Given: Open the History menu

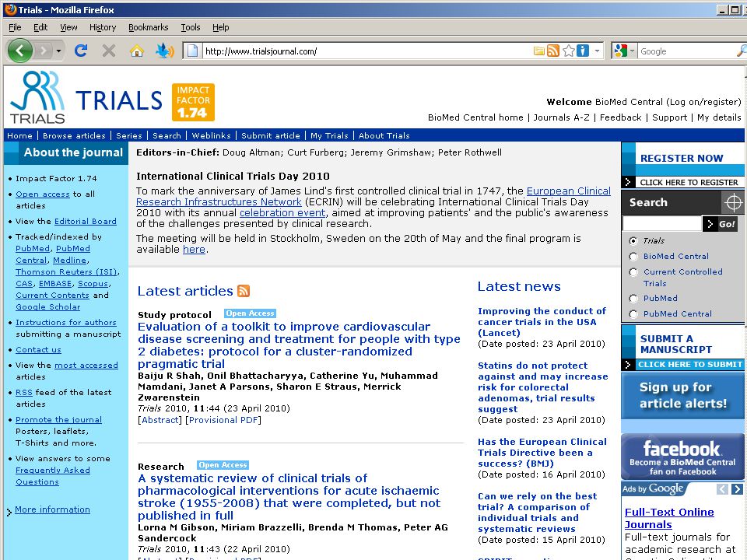Looking at the screenshot, I should (x=103, y=27).
